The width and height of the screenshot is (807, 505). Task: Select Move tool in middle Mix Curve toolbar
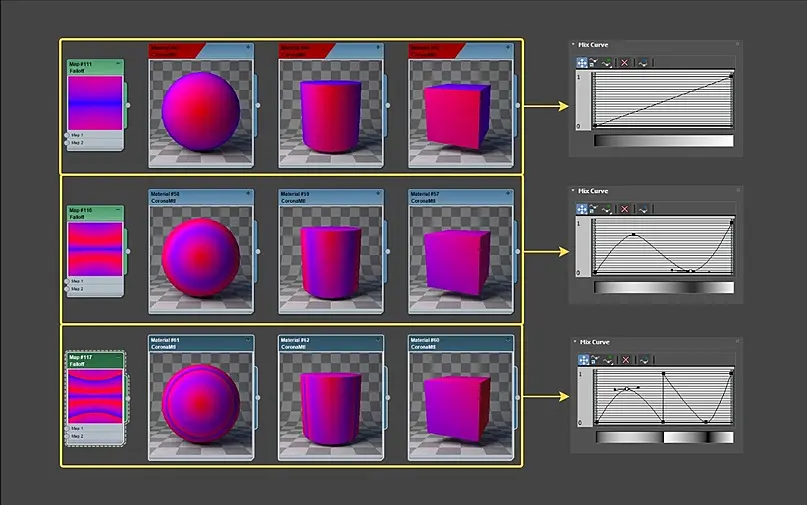(x=582, y=209)
